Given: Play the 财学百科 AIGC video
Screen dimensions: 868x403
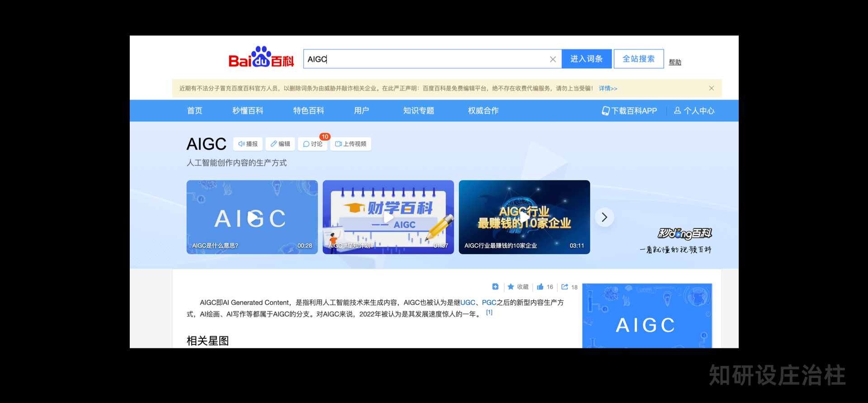Looking at the screenshot, I should [x=388, y=217].
